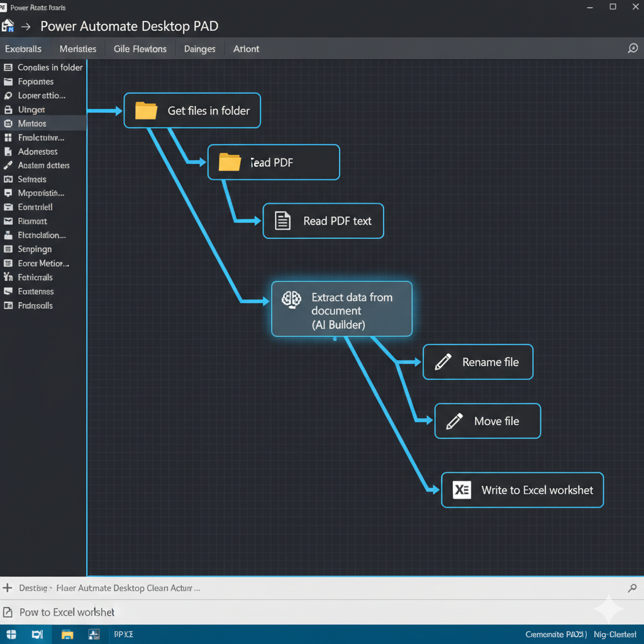This screenshot has width=644, height=644.
Task: Click Pow to Excel worlshet link
Action: [67, 612]
